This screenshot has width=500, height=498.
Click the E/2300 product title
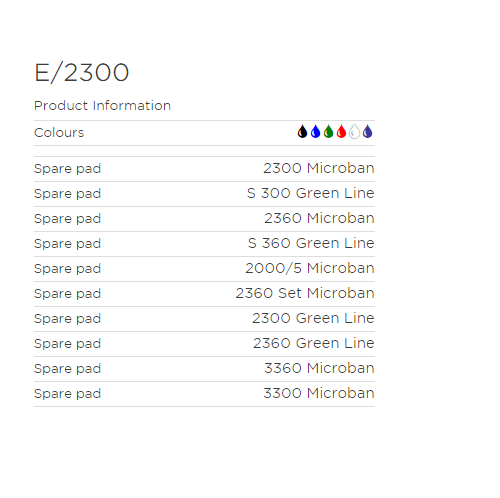coord(82,73)
